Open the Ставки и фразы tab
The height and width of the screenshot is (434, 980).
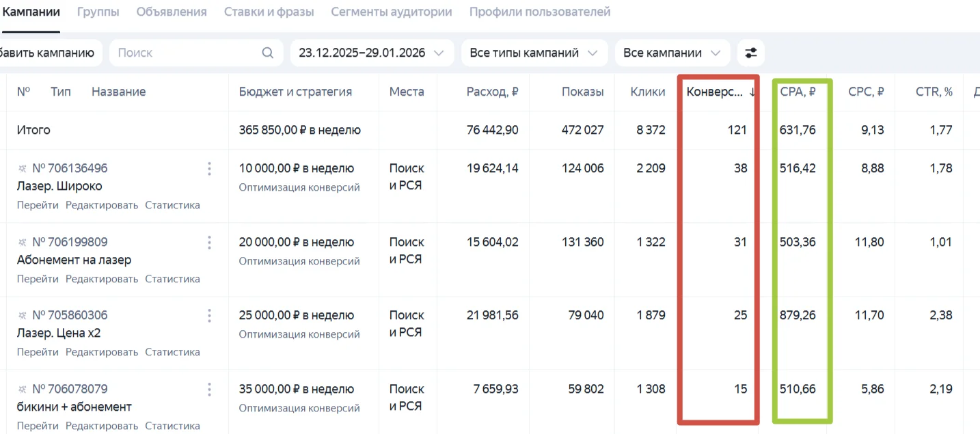tap(269, 12)
